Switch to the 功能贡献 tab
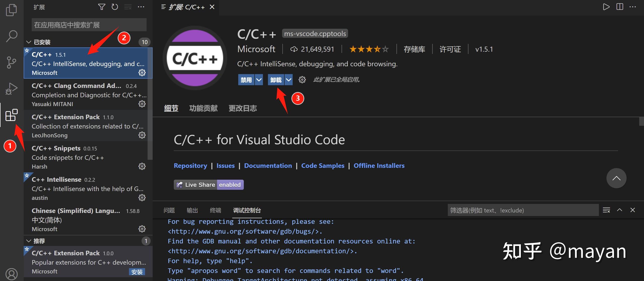The image size is (644, 281). (x=203, y=108)
